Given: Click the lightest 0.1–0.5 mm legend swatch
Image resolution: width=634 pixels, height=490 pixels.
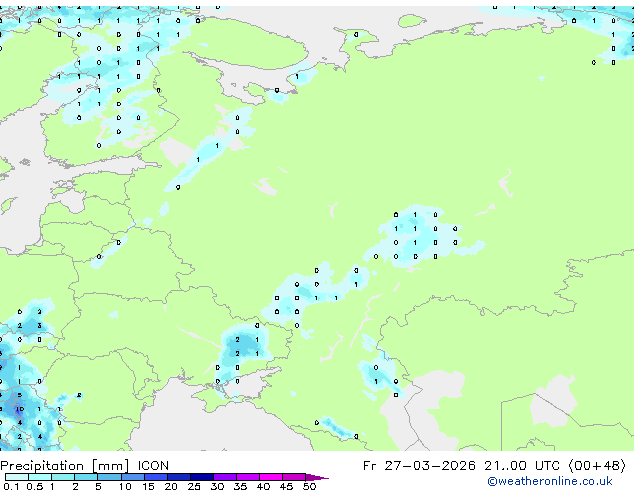Looking at the screenshot, I should (x=17, y=477).
